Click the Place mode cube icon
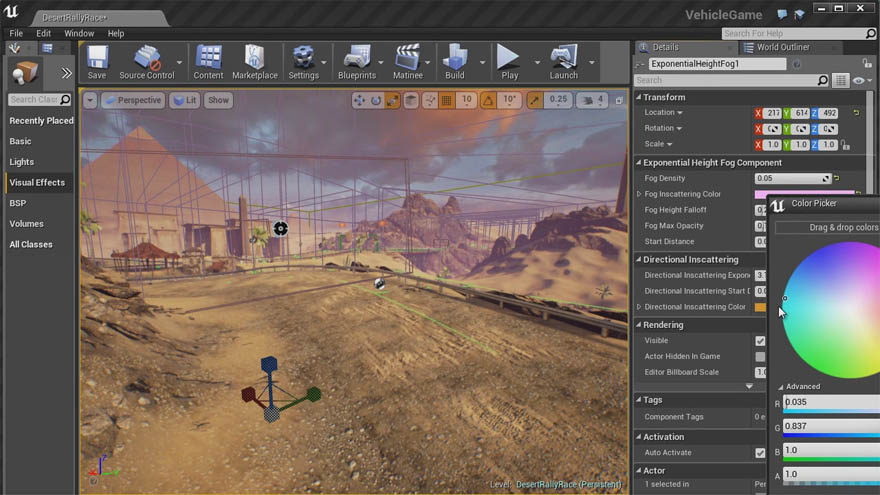This screenshot has width=880, height=495. click(25, 73)
